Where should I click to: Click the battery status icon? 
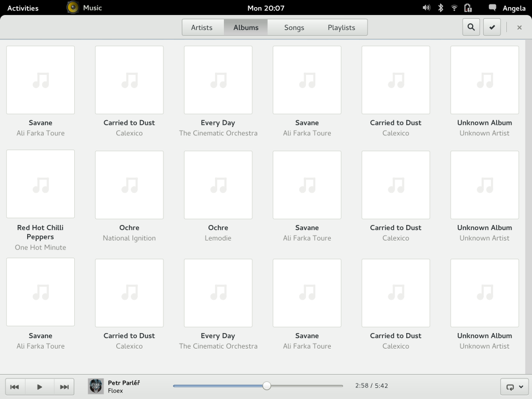coord(468,7)
